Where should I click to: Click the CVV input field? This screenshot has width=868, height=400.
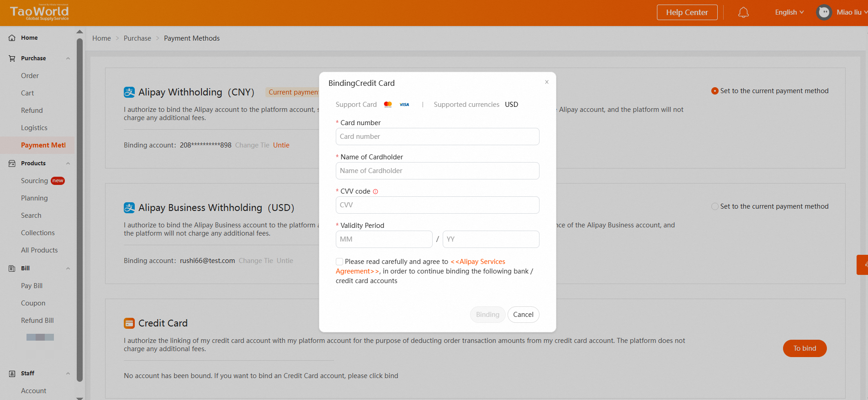pyautogui.click(x=438, y=205)
